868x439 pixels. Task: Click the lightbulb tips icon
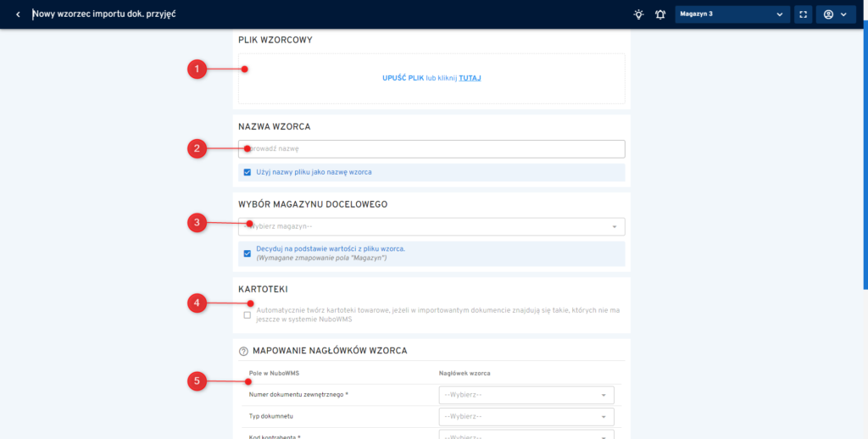click(x=638, y=14)
